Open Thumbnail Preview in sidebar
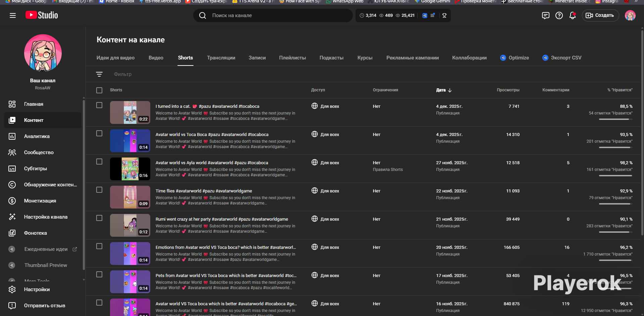The image size is (644, 316). pos(43,265)
